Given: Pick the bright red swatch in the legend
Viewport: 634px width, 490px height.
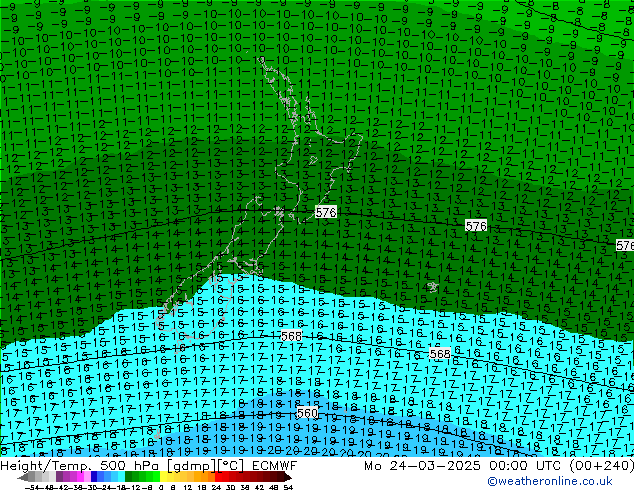Looking at the screenshot, I should 219,478.
